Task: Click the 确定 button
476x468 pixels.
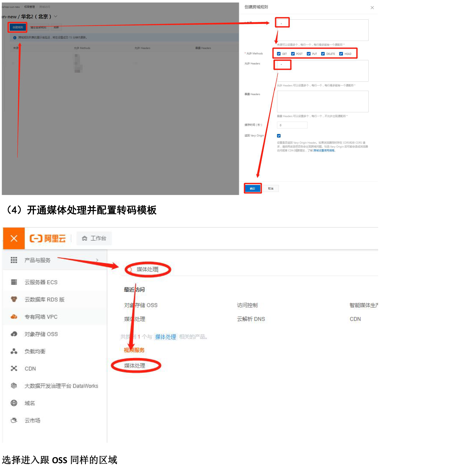Action: coord(252,188)
